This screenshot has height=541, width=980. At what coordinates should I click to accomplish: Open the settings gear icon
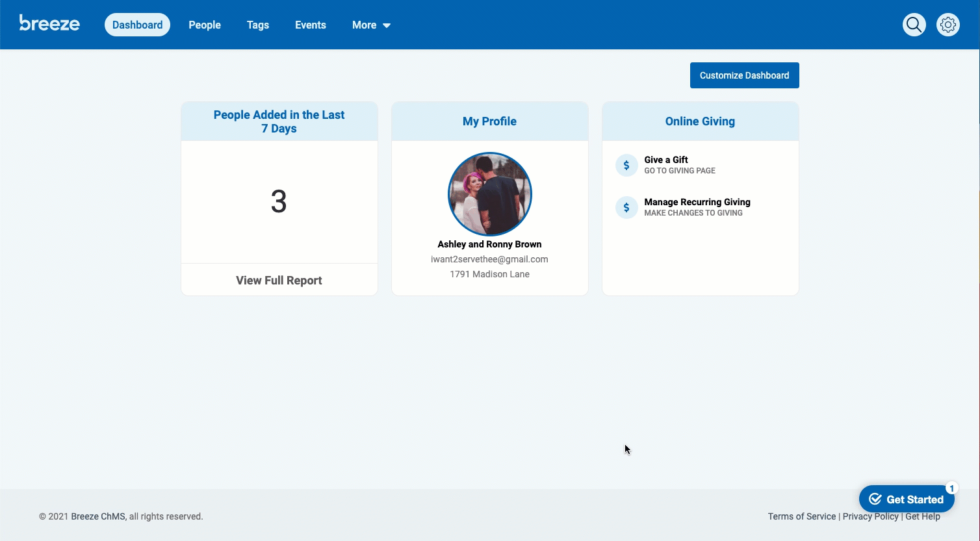pyautogui.click(x=948, y=25)
